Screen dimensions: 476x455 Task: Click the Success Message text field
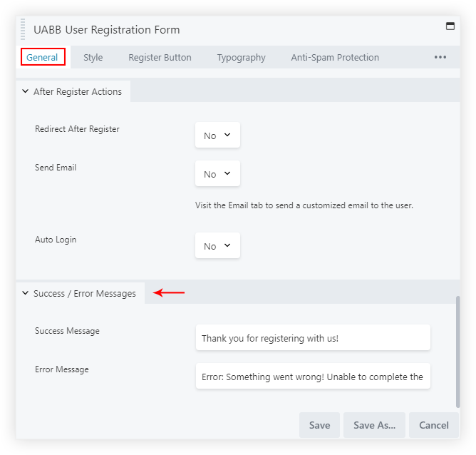tap(313, 338)
